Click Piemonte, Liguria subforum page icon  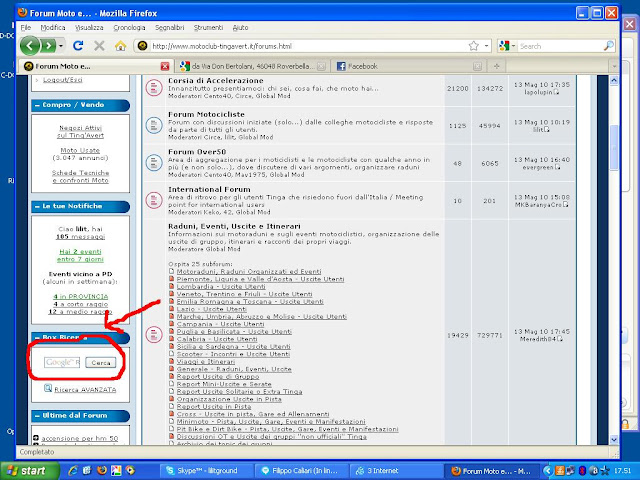(x=172, y=279)
